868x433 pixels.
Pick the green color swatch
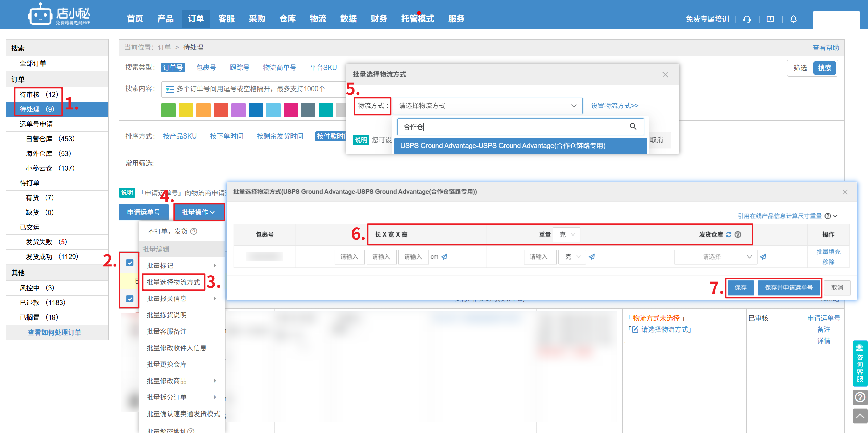point(168,110)
